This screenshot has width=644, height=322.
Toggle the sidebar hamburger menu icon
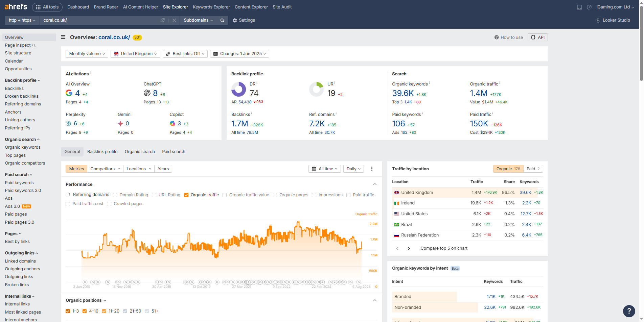(63, 37)
